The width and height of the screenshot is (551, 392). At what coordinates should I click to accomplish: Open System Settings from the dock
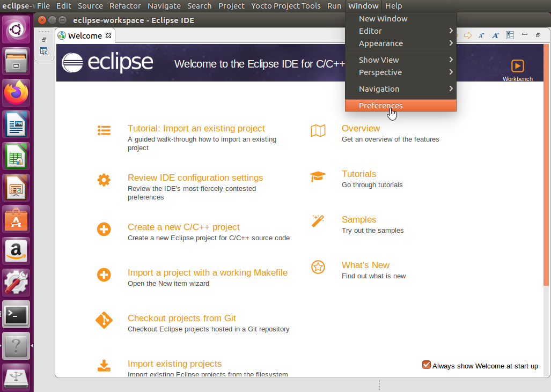16,283
